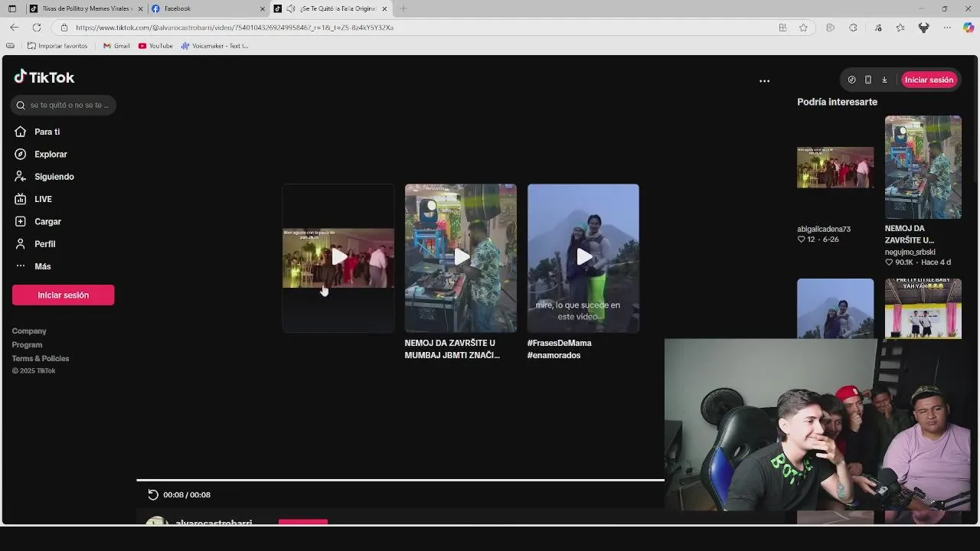This screenshot has height=551, width=980.
Task: Click the sidebar Iniciar sesión button
Action: [x=63, y=295]
